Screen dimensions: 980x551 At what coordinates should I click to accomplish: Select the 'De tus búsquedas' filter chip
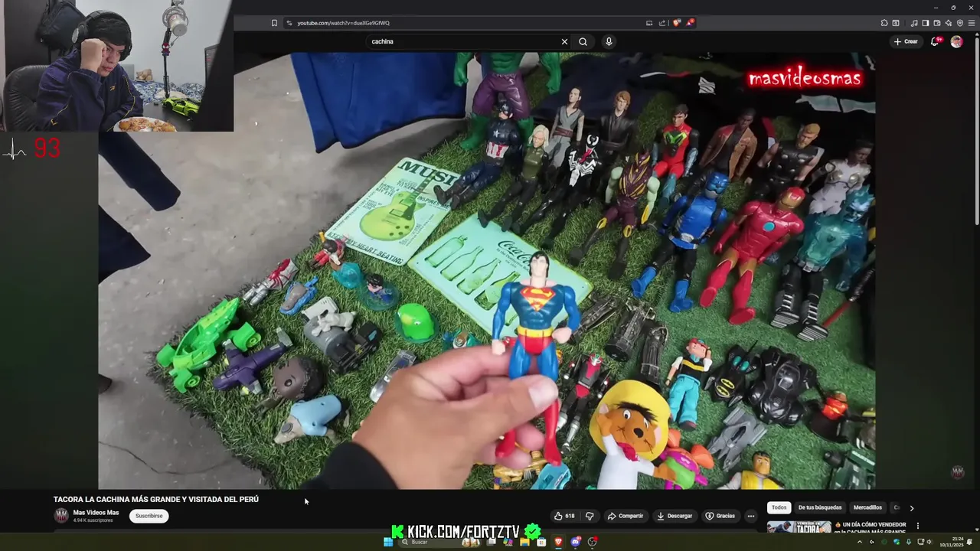pos(820,507)
